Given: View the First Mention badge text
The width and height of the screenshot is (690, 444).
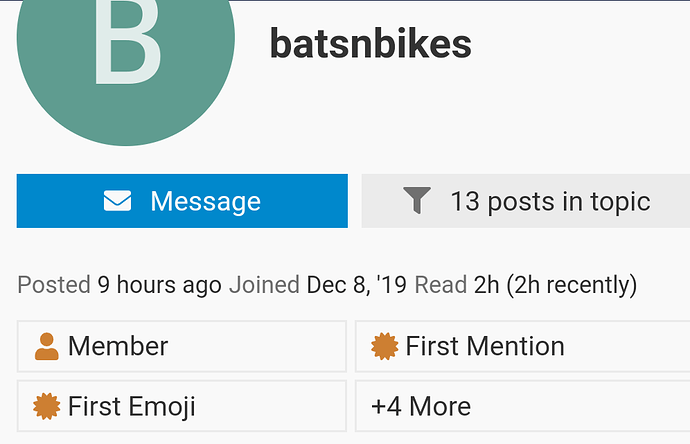Looking at the screenshot, I should click(485, 347).
